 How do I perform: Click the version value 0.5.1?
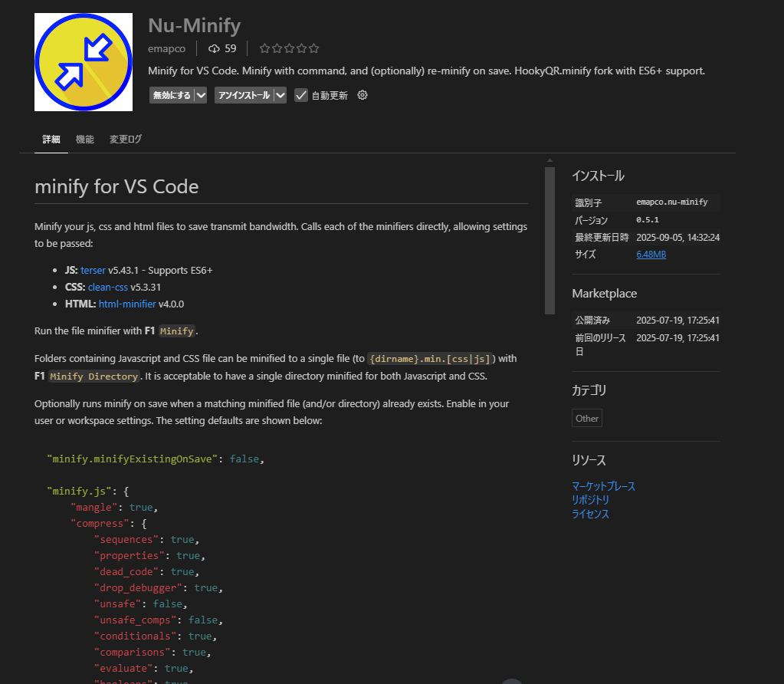648,219
